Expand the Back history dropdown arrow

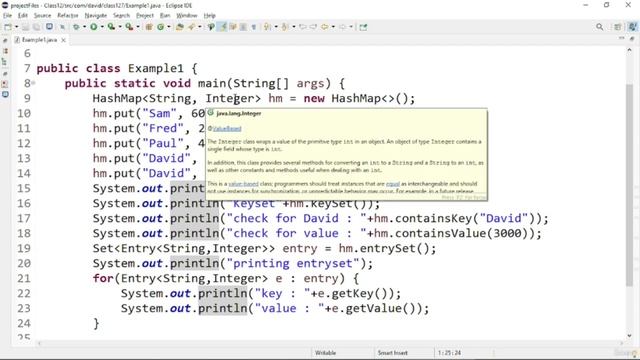[333, 27]
